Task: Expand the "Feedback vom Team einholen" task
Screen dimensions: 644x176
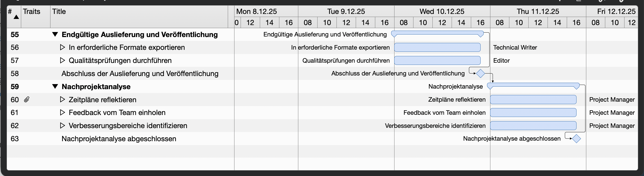Action: pyautogui.click(x=62, y=113)
